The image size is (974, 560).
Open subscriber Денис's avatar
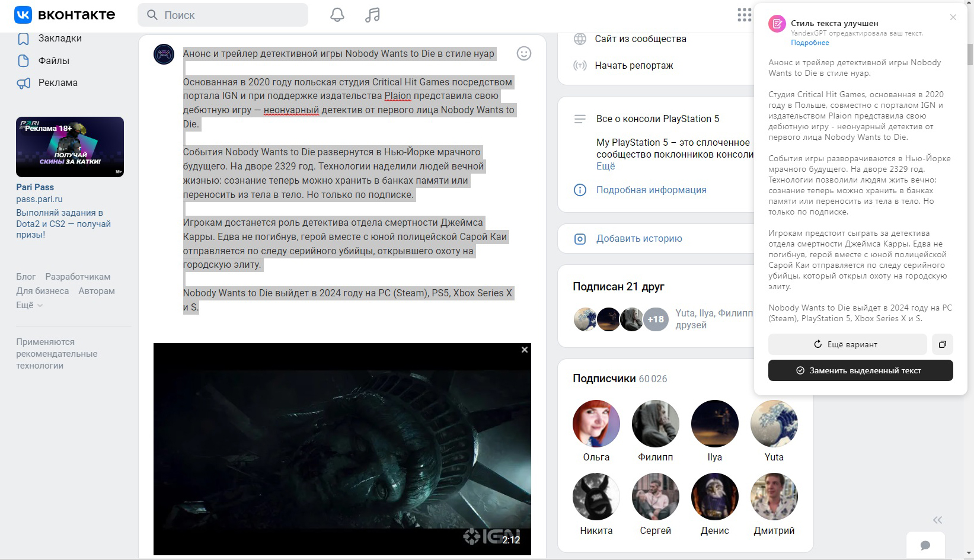(715, 497)
